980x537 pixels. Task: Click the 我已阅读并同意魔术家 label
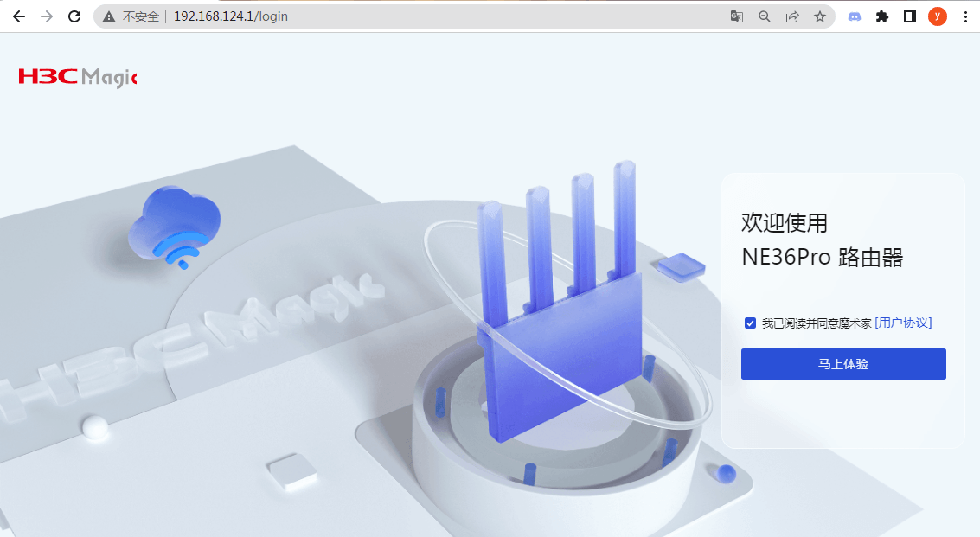(x=817, y=323)
